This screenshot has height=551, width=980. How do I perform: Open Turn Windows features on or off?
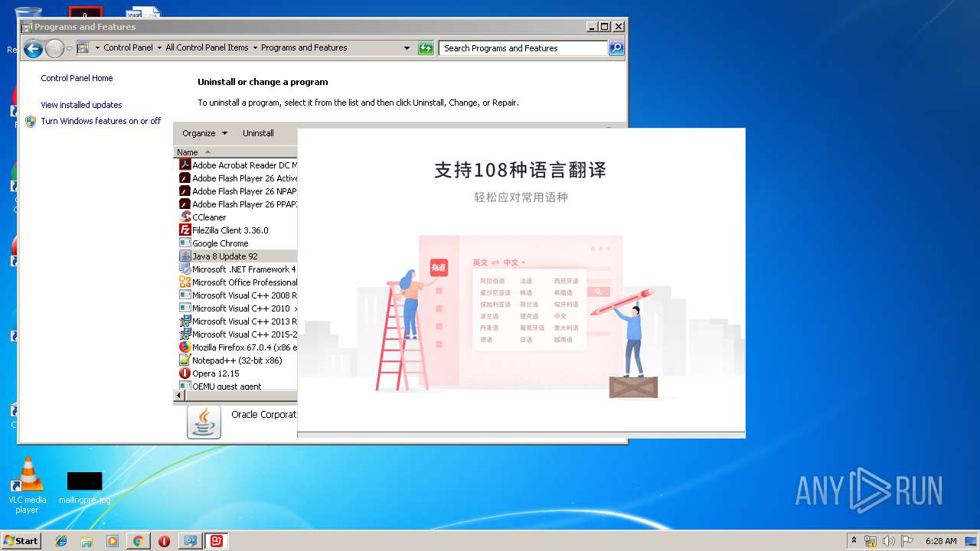100,121
